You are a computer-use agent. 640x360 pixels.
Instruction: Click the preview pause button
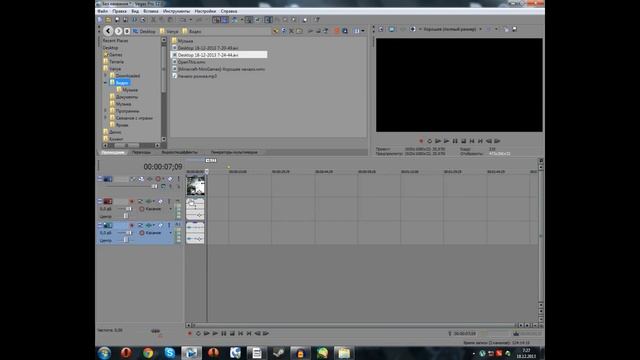[x=455, y=141]
